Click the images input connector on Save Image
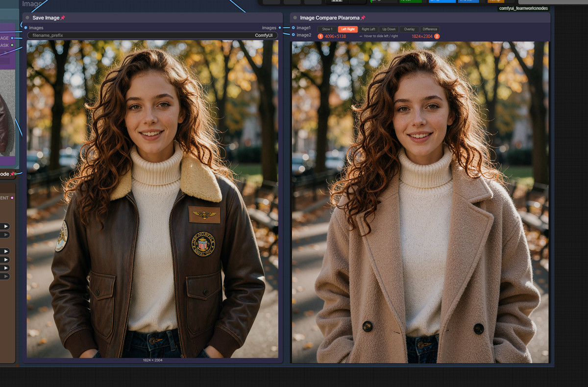 [x=25, y=28]
